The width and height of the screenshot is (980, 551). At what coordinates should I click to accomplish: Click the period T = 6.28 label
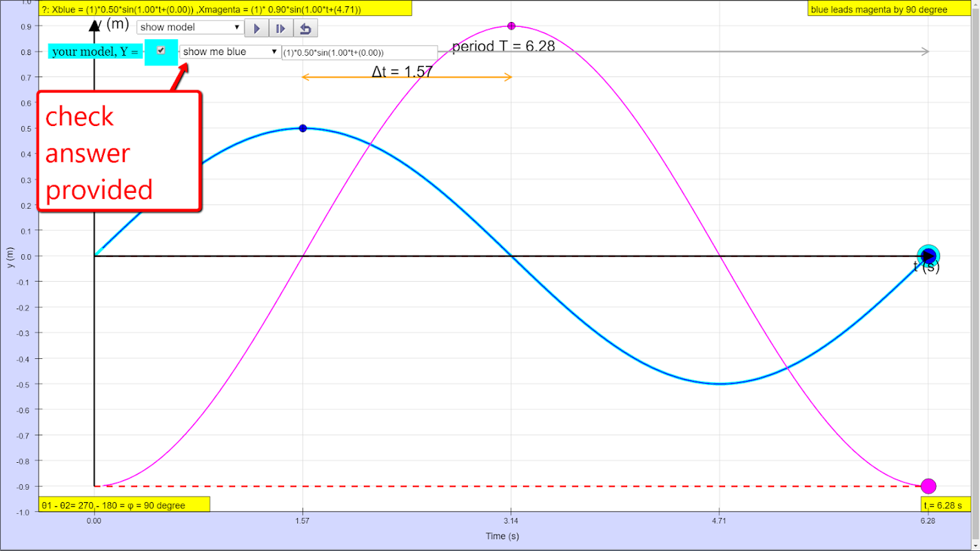point(503,47)
